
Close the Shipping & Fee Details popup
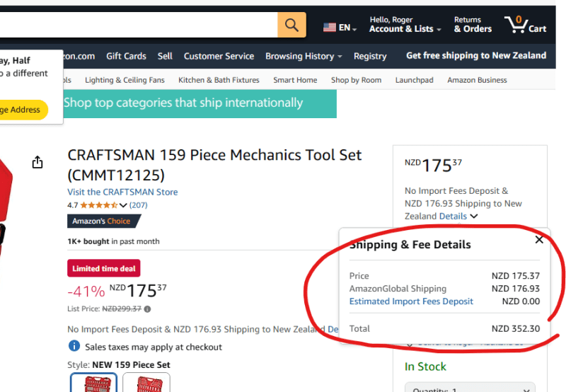539,240
